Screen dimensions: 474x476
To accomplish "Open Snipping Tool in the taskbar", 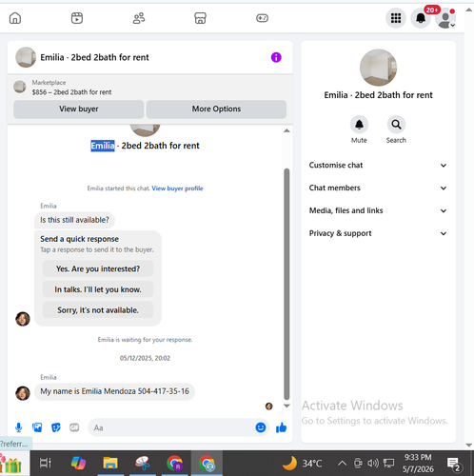I will [x=143, y=463].
